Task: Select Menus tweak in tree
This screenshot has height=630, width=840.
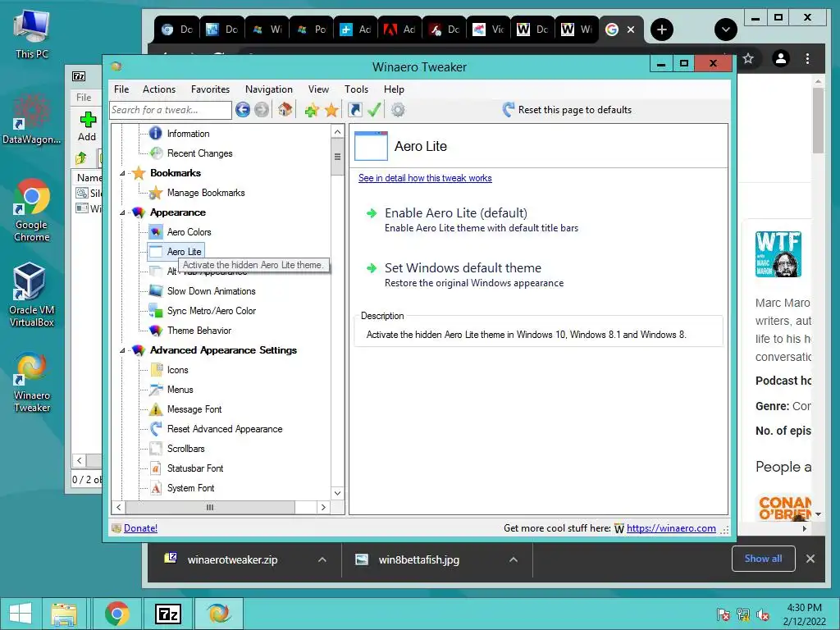Action: point(180,390)
